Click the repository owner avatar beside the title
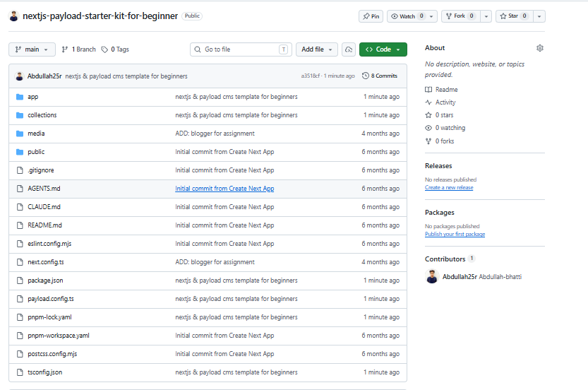This screenshot has width=588, height=390. coord(14,16)
